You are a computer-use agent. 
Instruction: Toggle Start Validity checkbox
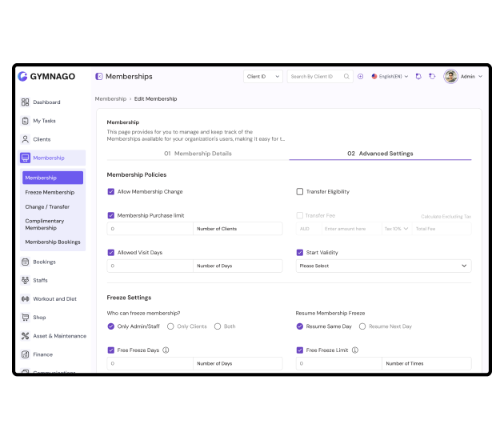click(x=300, y=252)
